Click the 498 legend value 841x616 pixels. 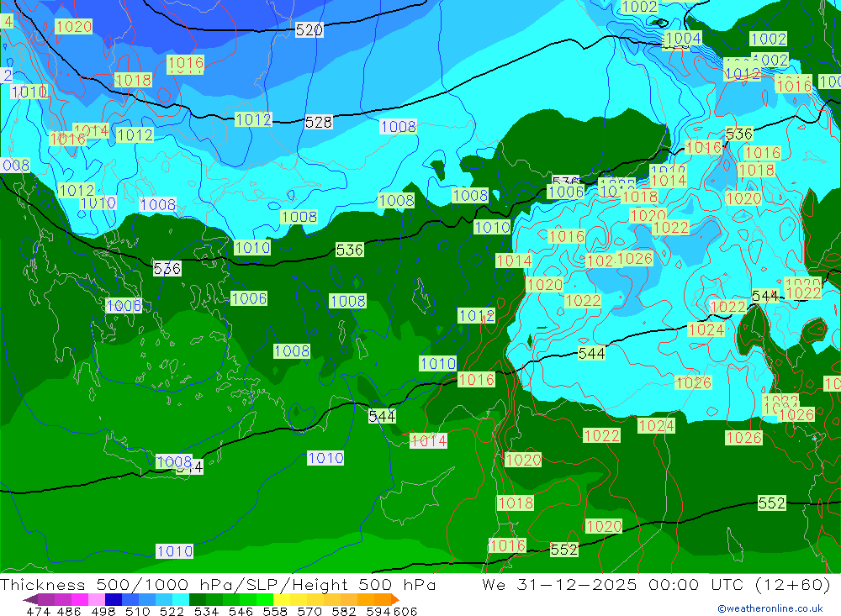pos(102,611)
